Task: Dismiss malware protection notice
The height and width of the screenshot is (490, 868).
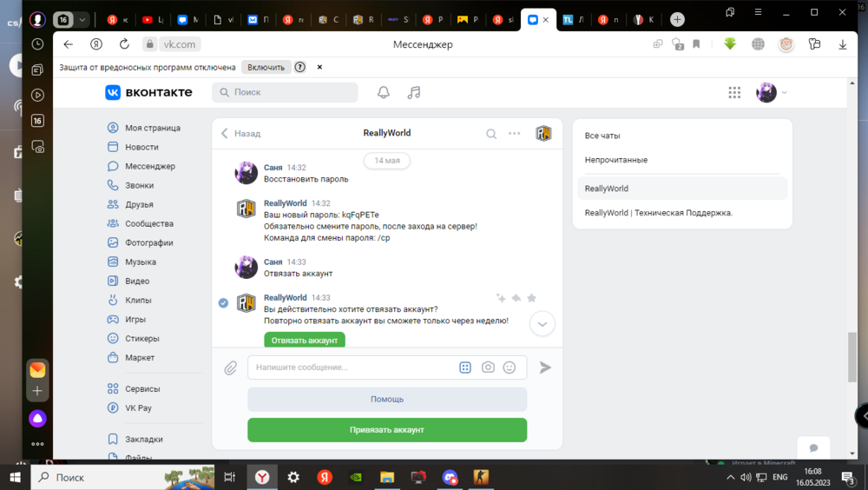Action: [319, 67]
